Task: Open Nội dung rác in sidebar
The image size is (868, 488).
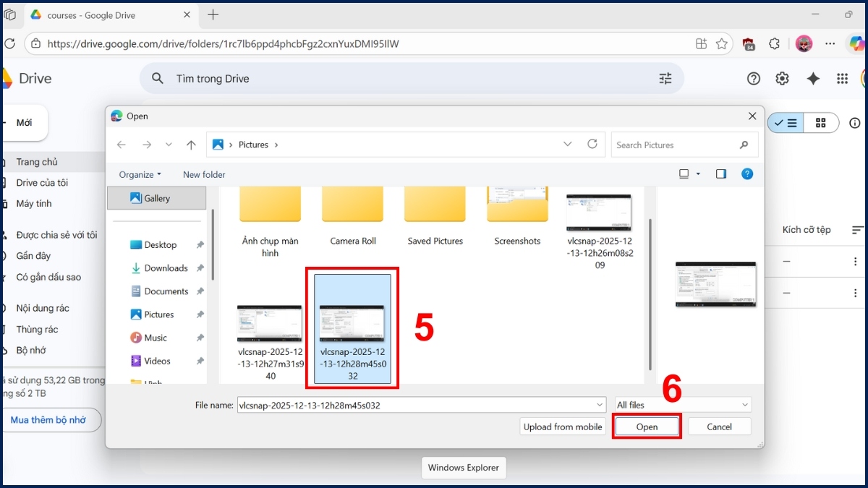Action: coord(43,308)
